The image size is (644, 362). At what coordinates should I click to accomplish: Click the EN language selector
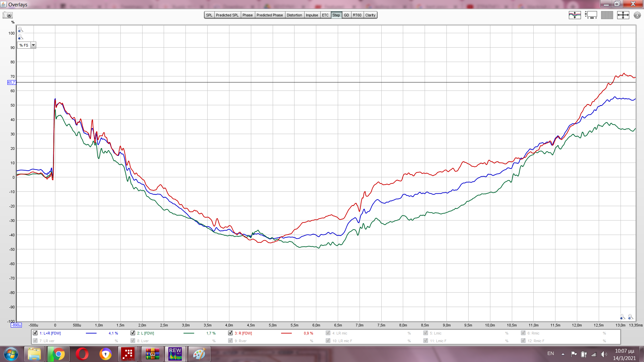click(550, 354)
